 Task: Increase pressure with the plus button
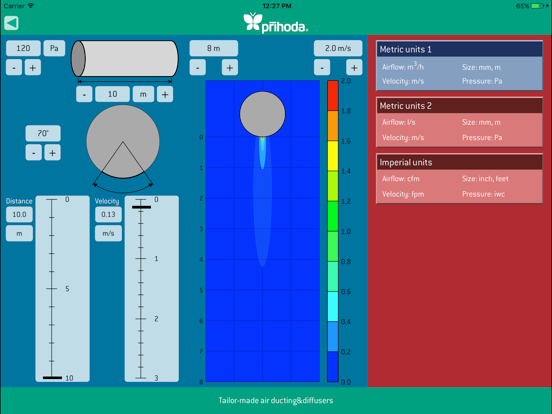(33, 68)
